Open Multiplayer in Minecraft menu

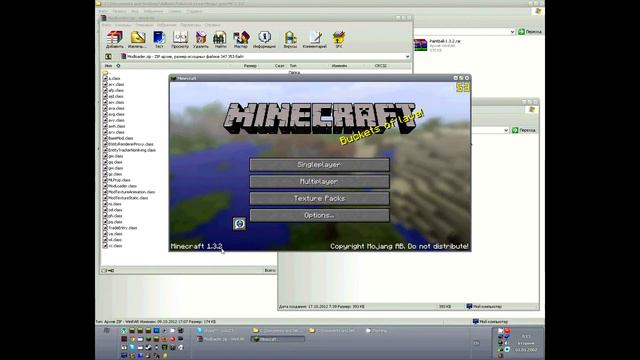[319, 181]
